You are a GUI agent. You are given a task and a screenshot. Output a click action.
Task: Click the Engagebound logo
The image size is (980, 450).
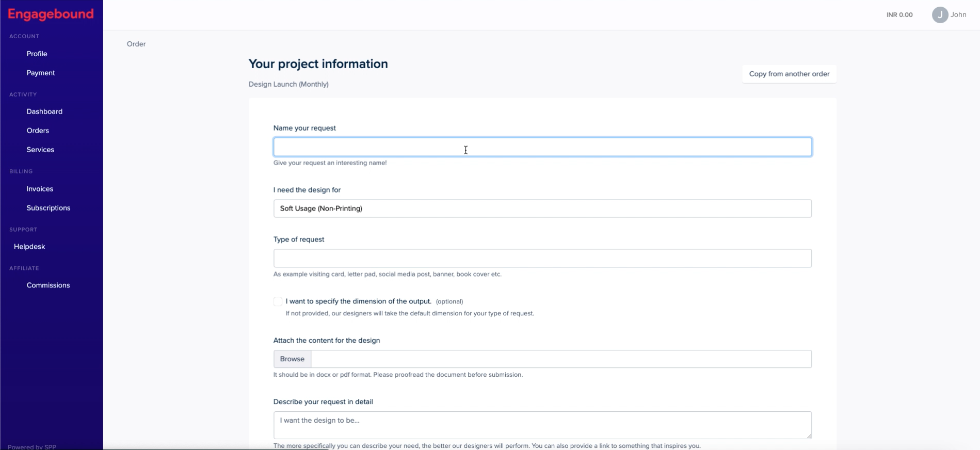pyautogui.click(x=51, y=14)
